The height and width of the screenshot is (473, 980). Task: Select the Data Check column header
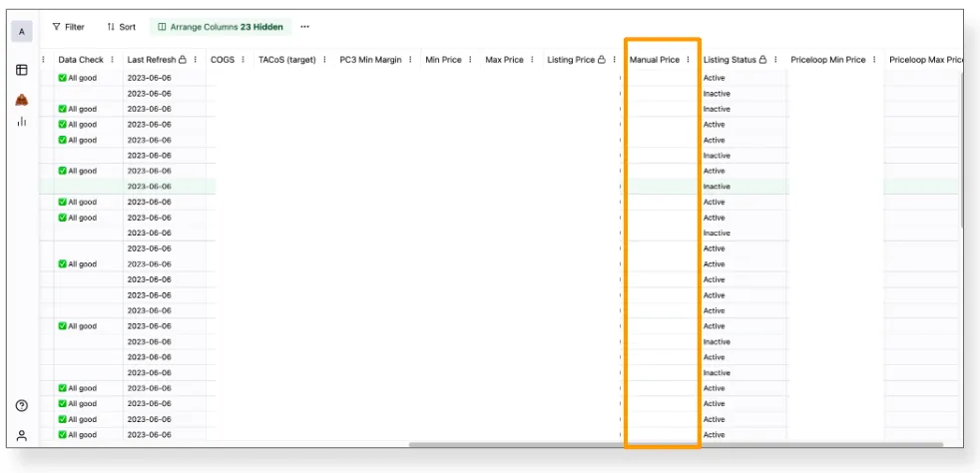pos(81,60)
